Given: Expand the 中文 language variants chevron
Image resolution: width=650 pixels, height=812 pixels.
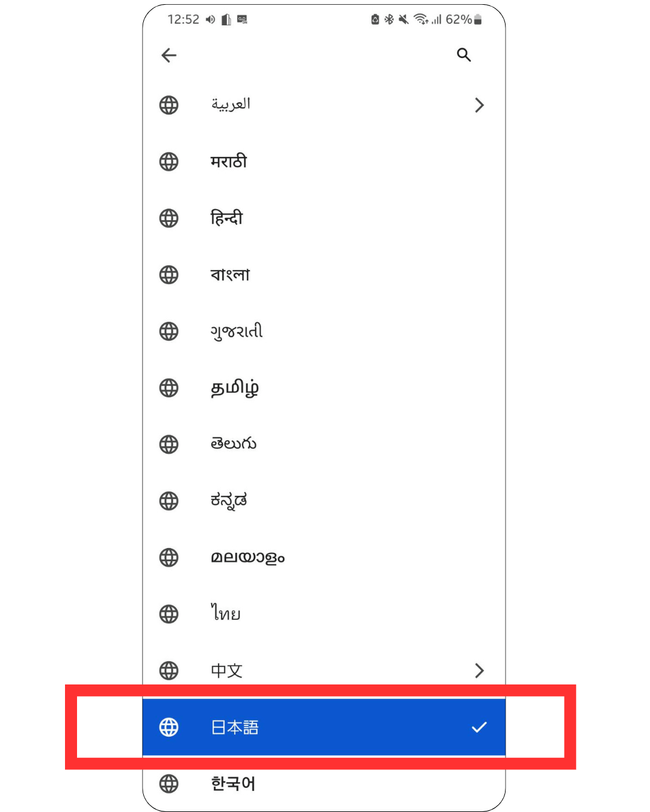Looking at the screenshot, I should pyautogui.click(x=479, y=671).
